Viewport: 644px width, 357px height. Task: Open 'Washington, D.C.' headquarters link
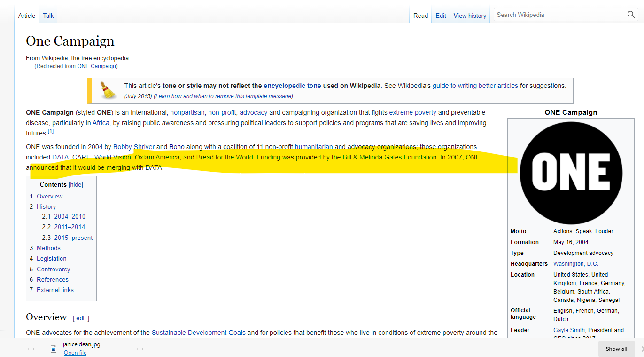[x=576, y=264]
